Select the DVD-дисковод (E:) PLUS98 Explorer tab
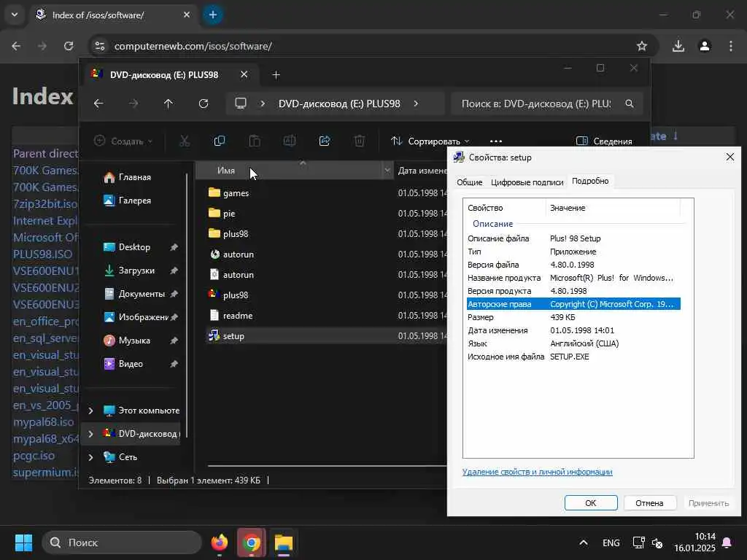Screen dimensions: 747x560 [x=164, y=75]
